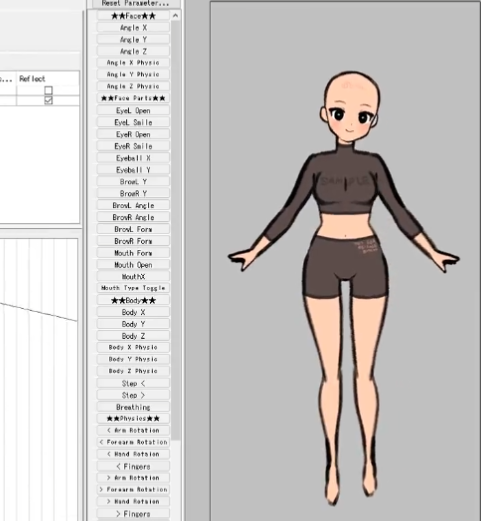Select the Angle X parameter

[133, 28]
